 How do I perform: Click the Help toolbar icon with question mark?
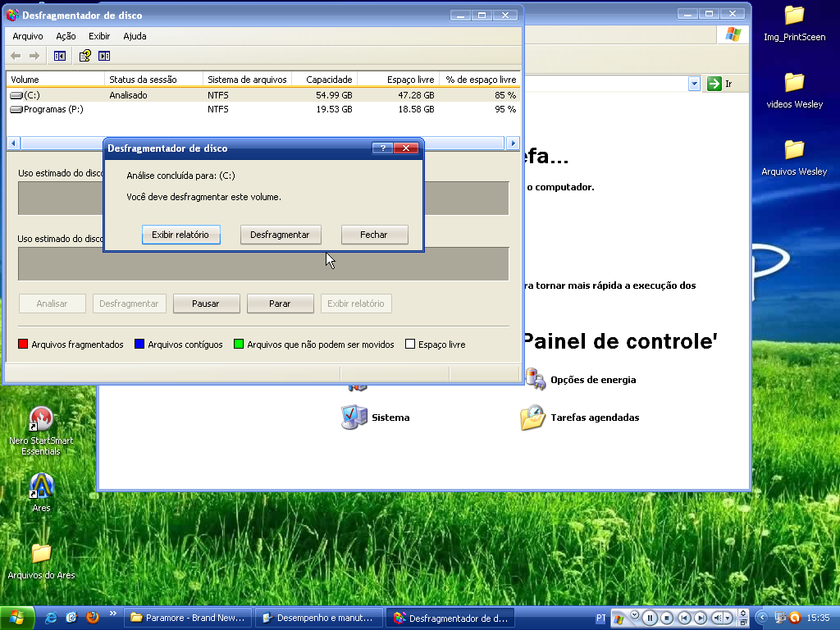coord(84,56)
